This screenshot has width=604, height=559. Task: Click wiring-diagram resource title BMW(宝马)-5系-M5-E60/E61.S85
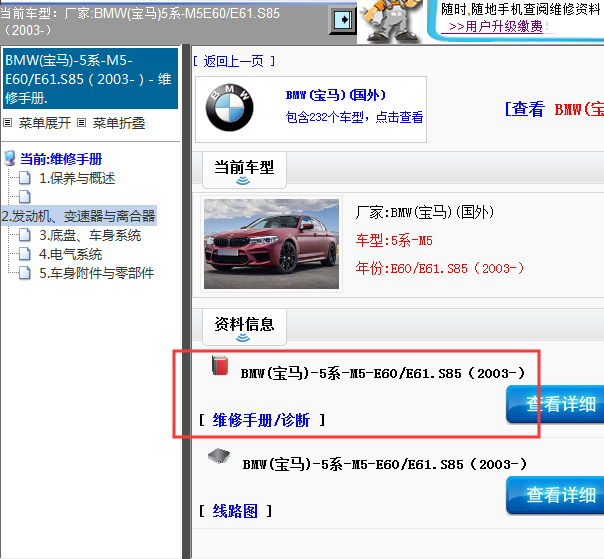tap(385, 464)
